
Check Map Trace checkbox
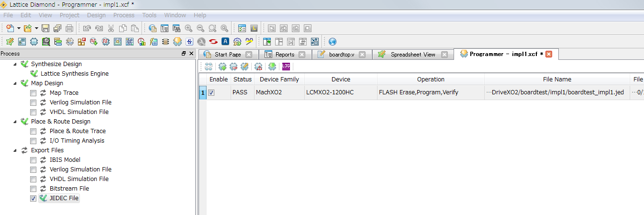tap(33, 93)
